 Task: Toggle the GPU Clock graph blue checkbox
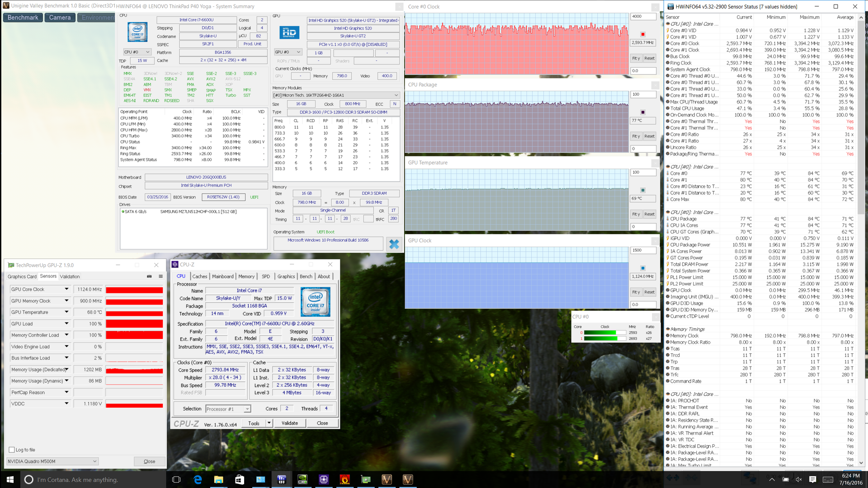[x=643, y=268]
